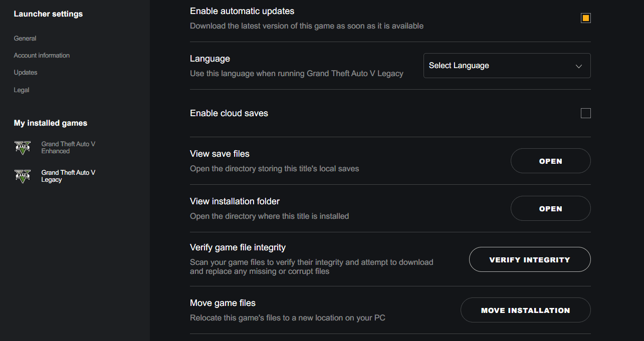
Task: Click the MOVE INSTALLATION button
Action: pos(525,310)
